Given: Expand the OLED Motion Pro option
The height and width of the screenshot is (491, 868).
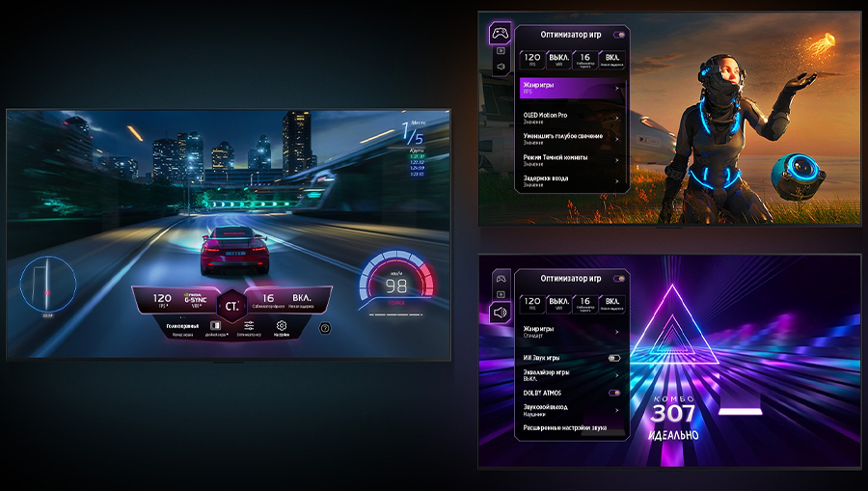Looking at the screenshot, I should point(570,117).
